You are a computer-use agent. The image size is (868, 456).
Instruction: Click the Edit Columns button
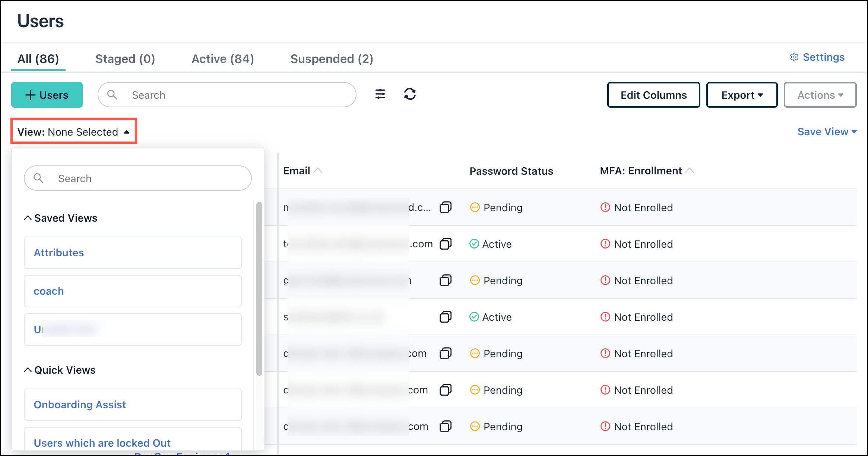[x=653, y=95]
